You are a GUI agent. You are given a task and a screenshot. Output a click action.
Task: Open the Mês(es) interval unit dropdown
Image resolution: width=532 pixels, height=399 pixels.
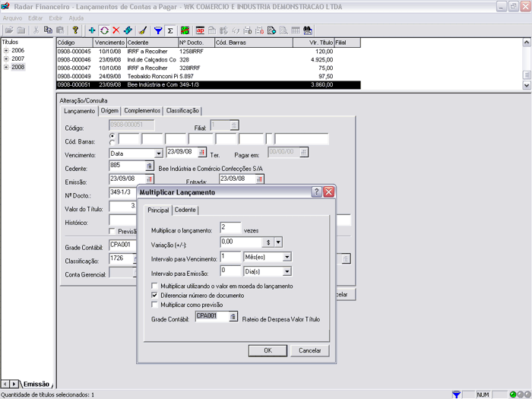[287, 257]
